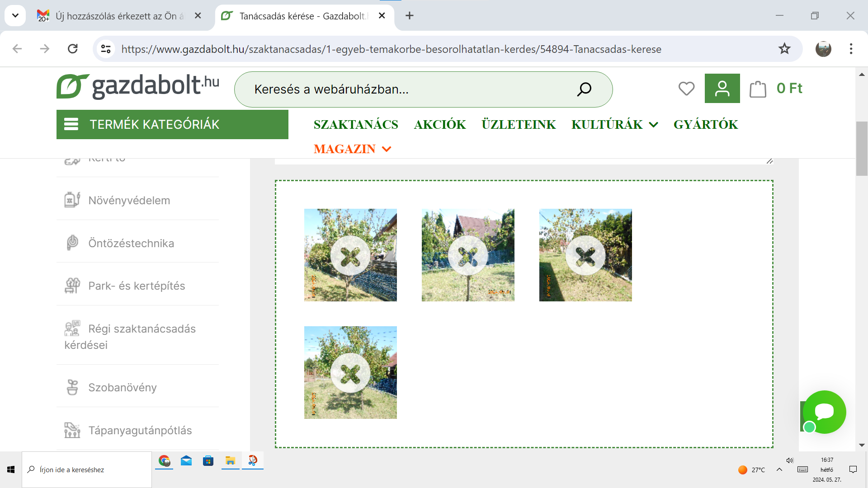Open the shopping bag cart icon
This screenshot has width=868, height=488.
pyautogui.click(x=758, y=89)
